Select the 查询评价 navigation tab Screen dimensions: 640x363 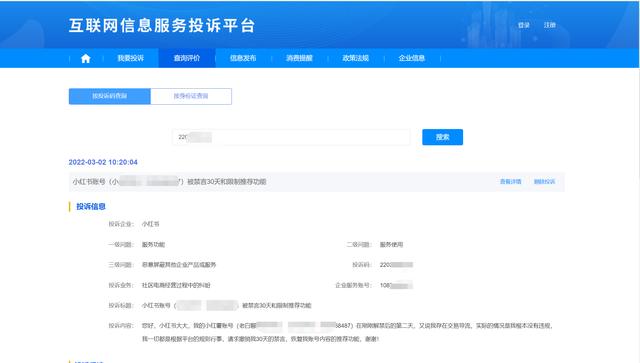tap(187, 58)
